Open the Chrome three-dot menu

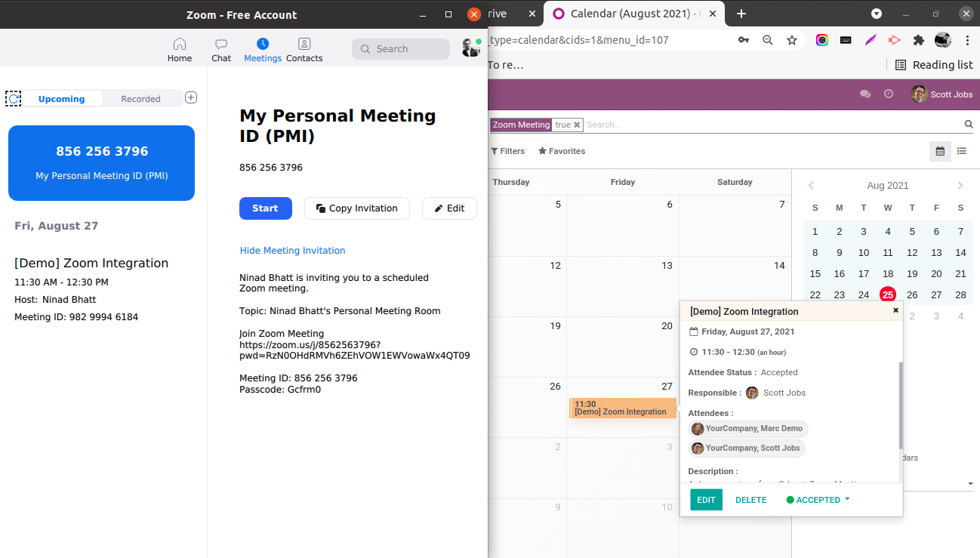(x=966, y=40)
